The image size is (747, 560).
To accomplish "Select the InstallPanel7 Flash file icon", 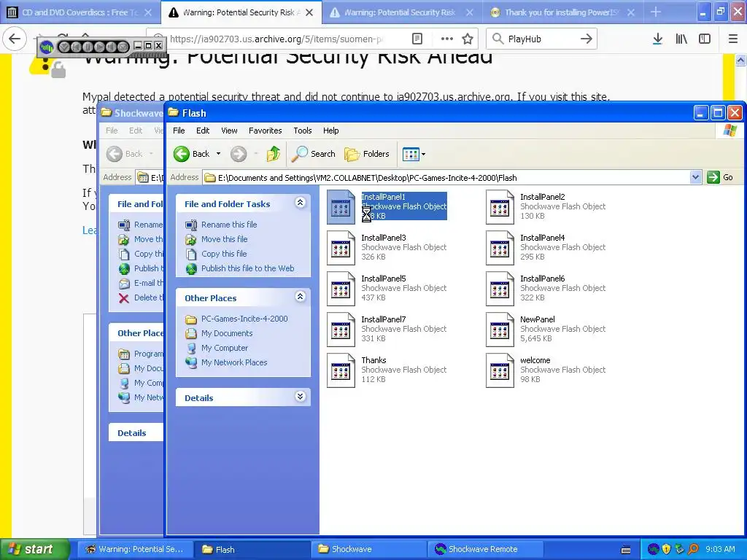I will pyautogui.click(x=341, y=330).
